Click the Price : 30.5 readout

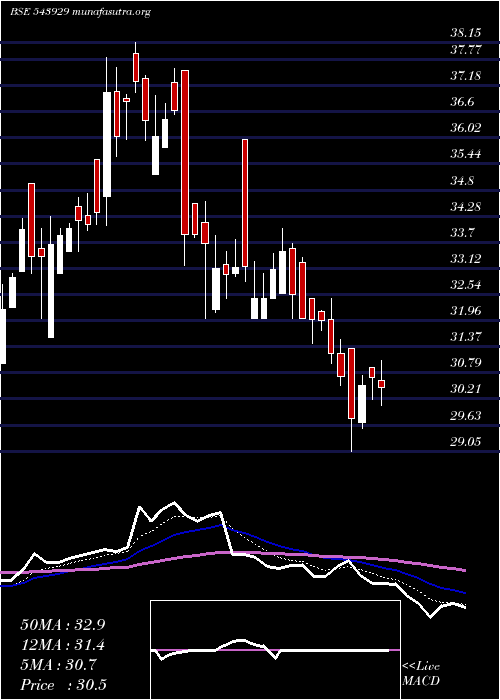(x=63, y=685)
